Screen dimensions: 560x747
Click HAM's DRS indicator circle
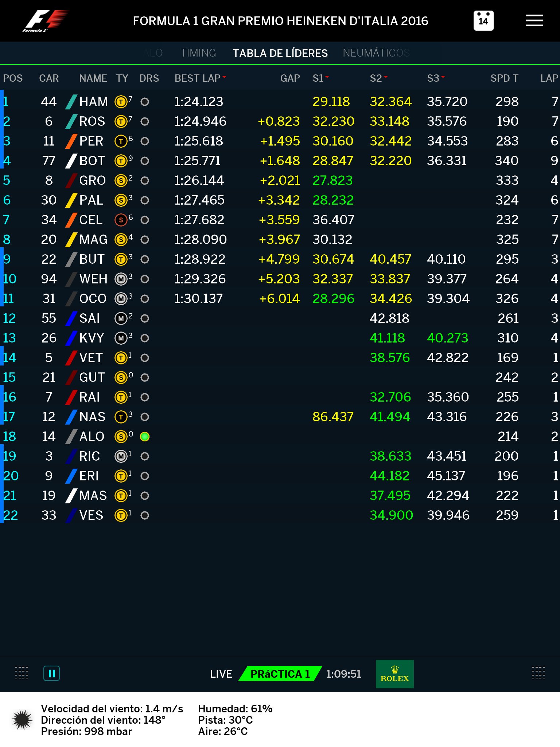pyautogui.click(x=145, y=102)
